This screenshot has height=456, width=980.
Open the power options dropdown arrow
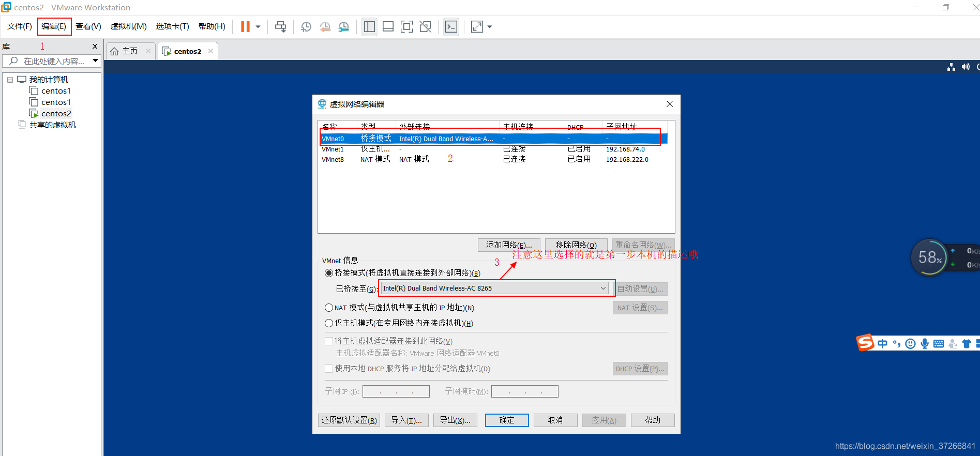[258, 26]
